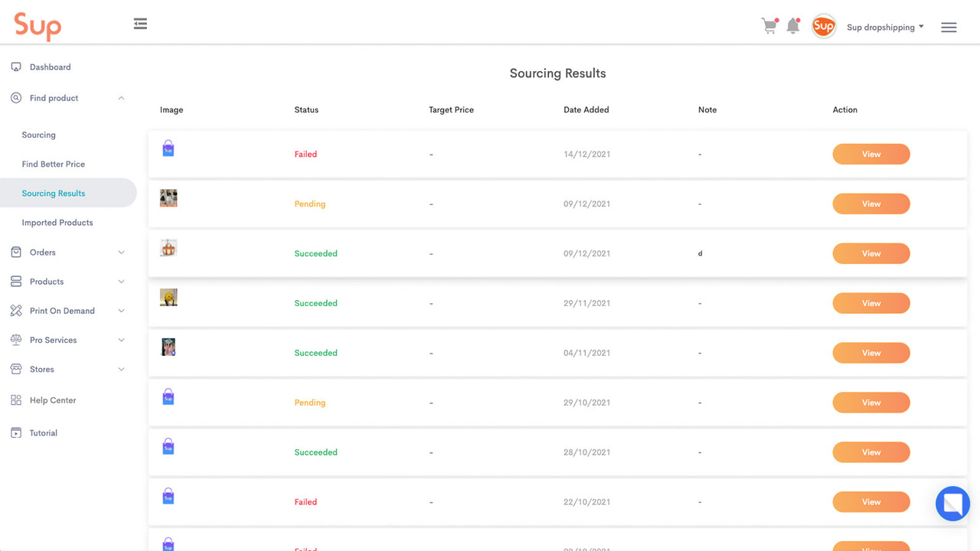Open the Tutorial page
980x551 pixels.
point(44,433)
